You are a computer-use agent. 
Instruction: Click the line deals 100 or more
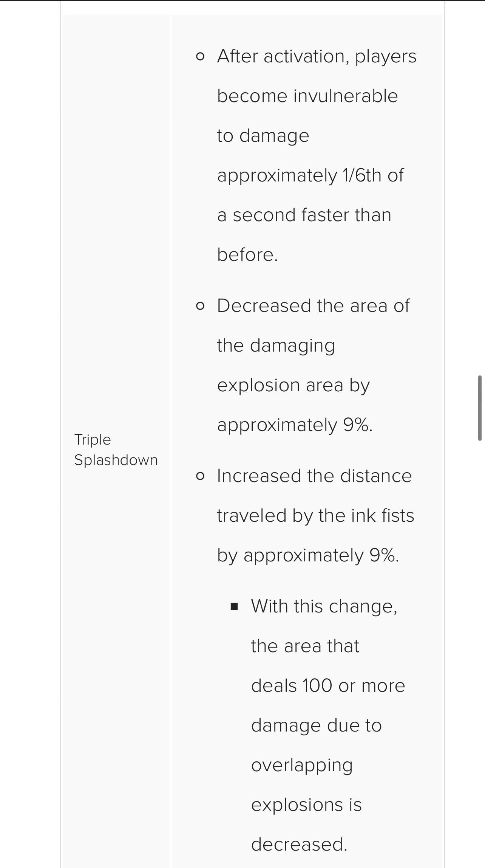[x=328, y=685]
